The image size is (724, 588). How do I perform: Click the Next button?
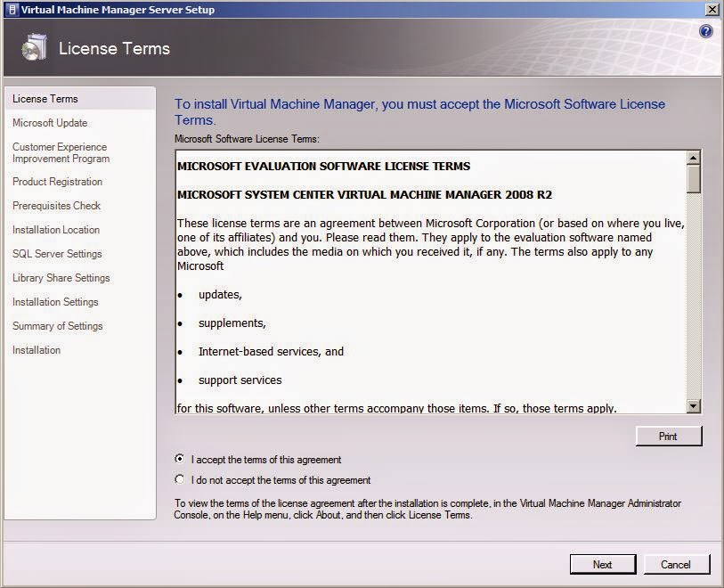tap(603, 564)
